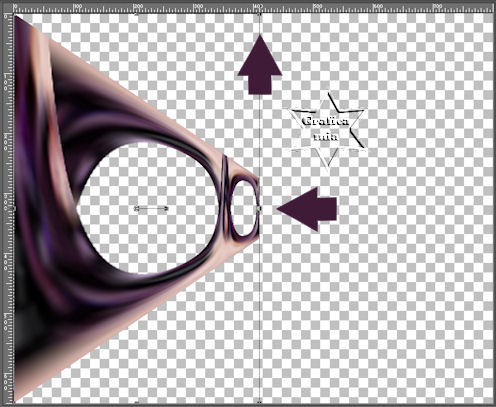Click the bottom transform handle on the vertical guide
Image resolution: width=496 pixels, height=407 pixels.
point(259,402)
